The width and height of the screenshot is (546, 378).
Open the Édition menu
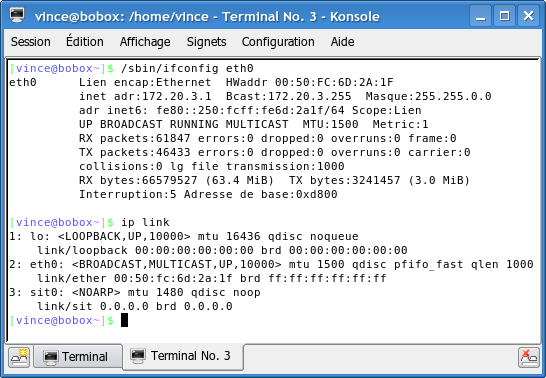click(85, 42)
